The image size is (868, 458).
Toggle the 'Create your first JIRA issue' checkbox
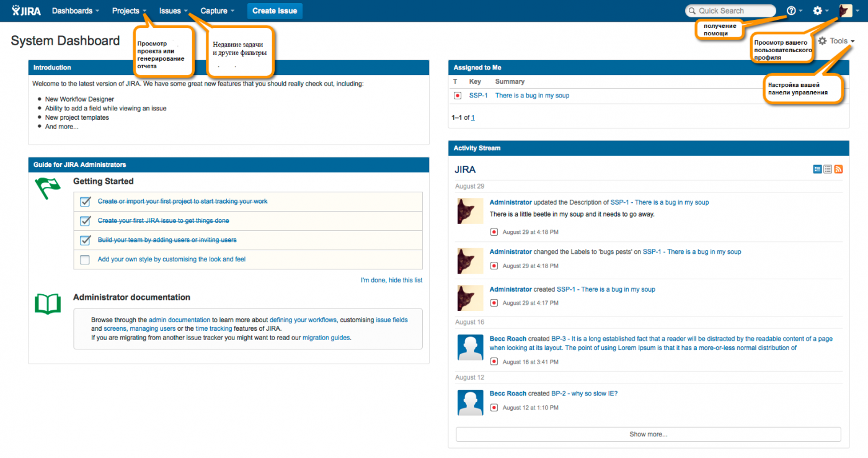(x=85, y=221)
